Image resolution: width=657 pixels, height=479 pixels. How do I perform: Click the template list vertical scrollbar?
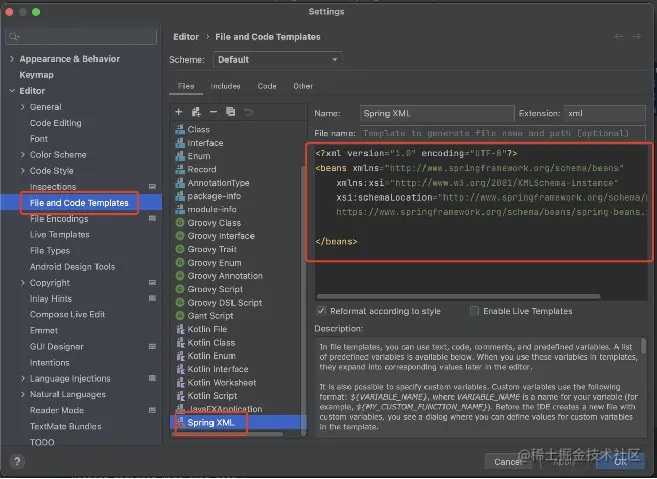(x=303, y=300)
